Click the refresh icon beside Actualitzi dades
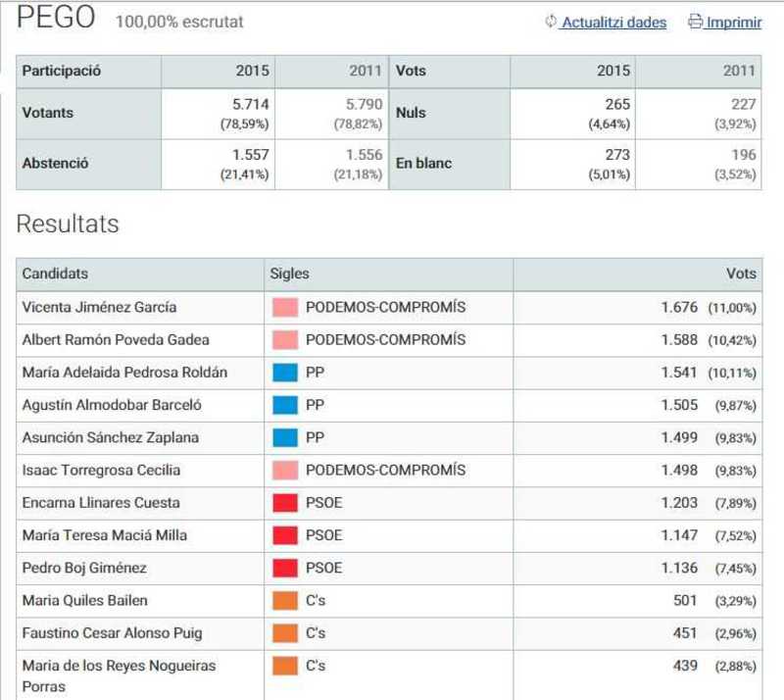The width and height of the screenshot is (784, 700). tap(551, 22)
